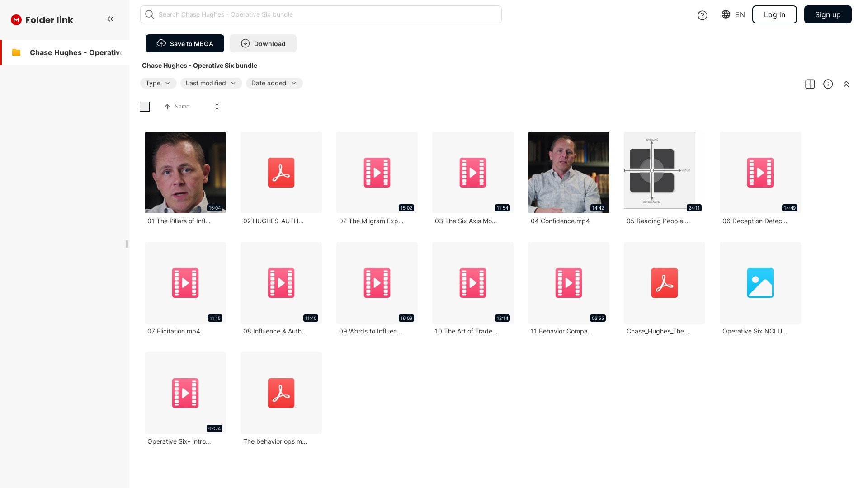Open the folder info icon

click(x=828, y=84)
